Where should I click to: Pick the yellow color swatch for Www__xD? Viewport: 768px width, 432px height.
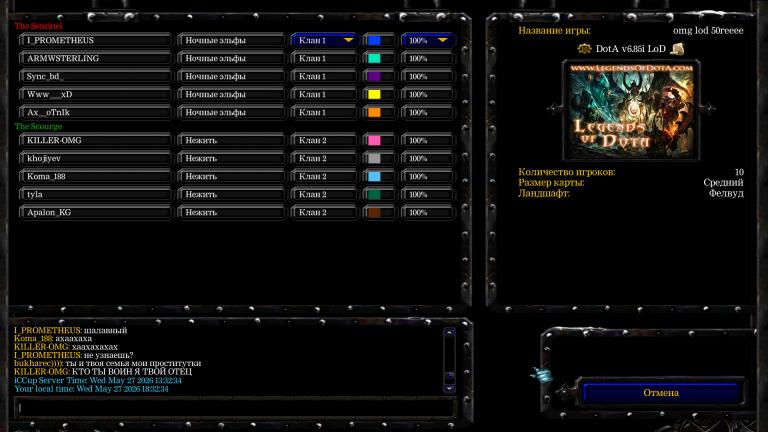coord(374,94)
